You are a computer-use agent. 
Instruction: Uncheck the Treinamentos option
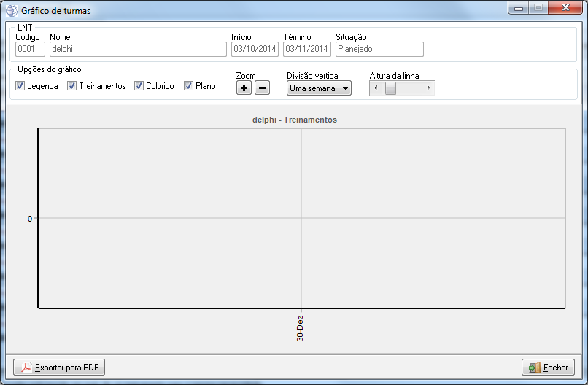point(72,86)
